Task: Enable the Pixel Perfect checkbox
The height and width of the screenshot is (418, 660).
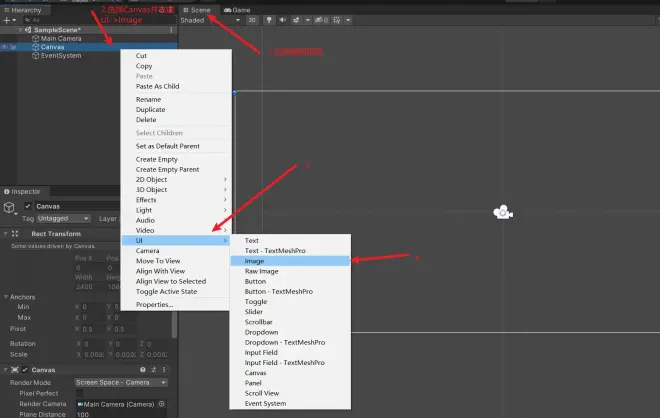Action: pos(80,393)
